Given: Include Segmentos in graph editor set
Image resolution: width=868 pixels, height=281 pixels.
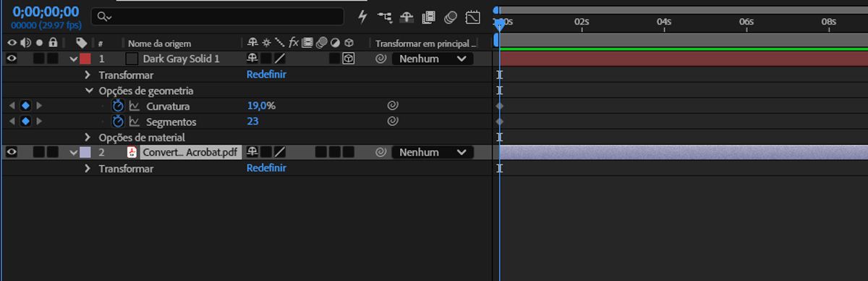Looking at the screenshot, I should (134, 122).
